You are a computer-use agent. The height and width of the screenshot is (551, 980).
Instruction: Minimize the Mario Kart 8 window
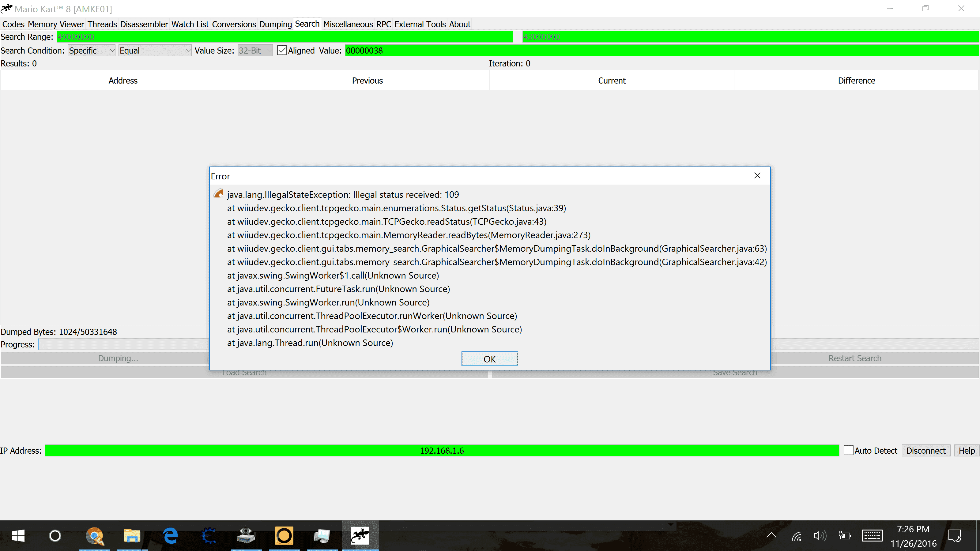tap(890, 8)
